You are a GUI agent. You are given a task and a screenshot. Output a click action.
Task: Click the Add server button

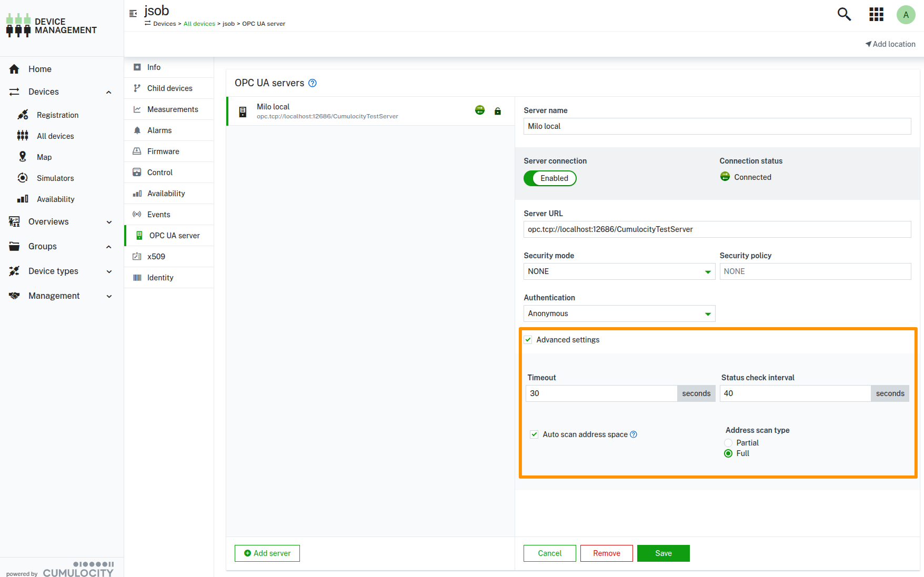[267, 553]
